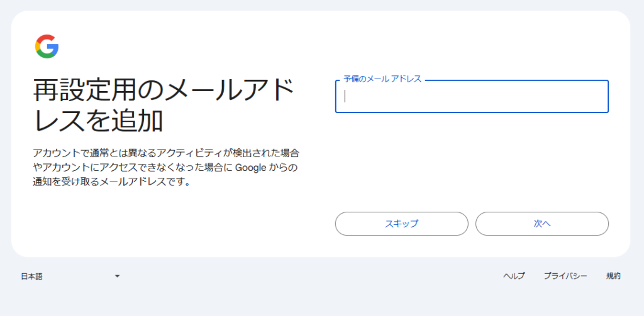Click the Google logo icon
The height and width of the screenshot is (316, 644).
(x=47, y=47)
